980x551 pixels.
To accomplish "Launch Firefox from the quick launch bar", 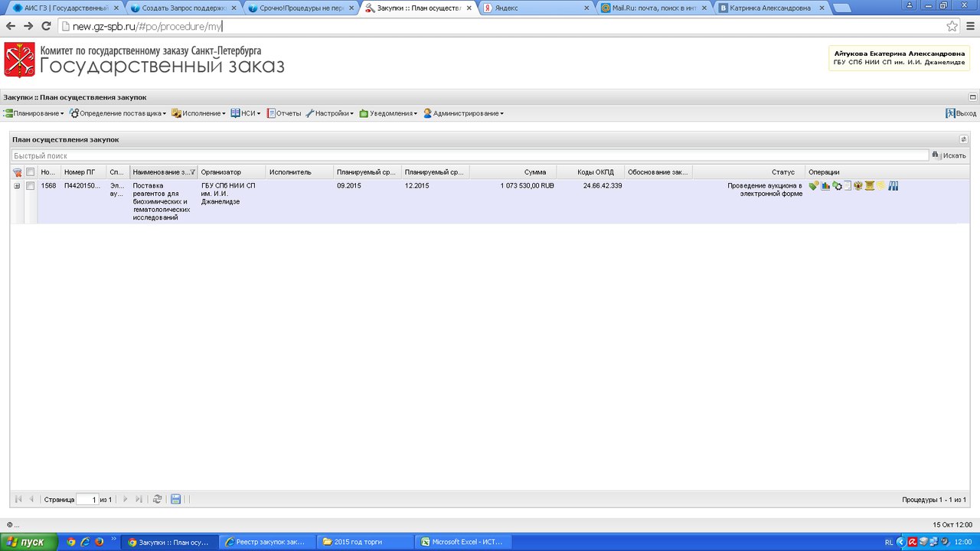I will coord(99,542).
